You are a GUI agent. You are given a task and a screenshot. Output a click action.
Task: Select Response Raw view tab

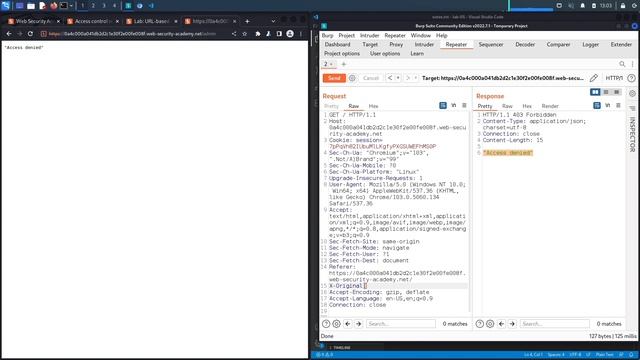tap(507, 106)
